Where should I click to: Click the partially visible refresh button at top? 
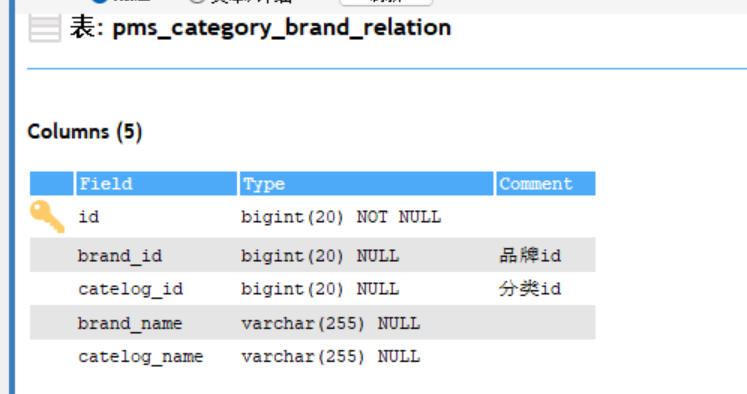(x=386, y=2)
